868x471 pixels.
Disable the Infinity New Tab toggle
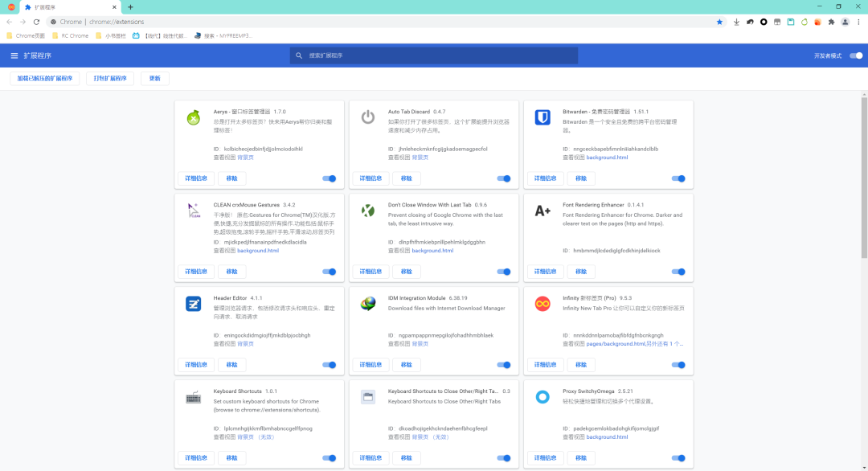coord(678,365)
